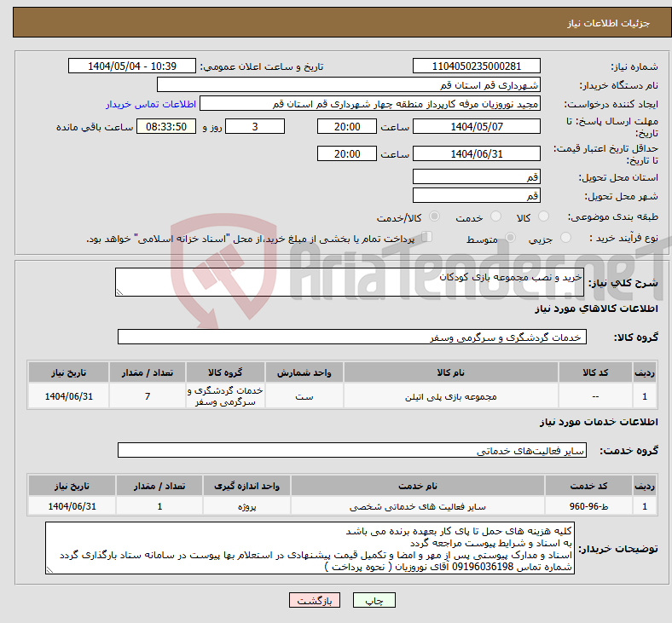The image size is (672, 623).
Task: Click the requester field مجید نوروزیان
Action: click(370, 104)
